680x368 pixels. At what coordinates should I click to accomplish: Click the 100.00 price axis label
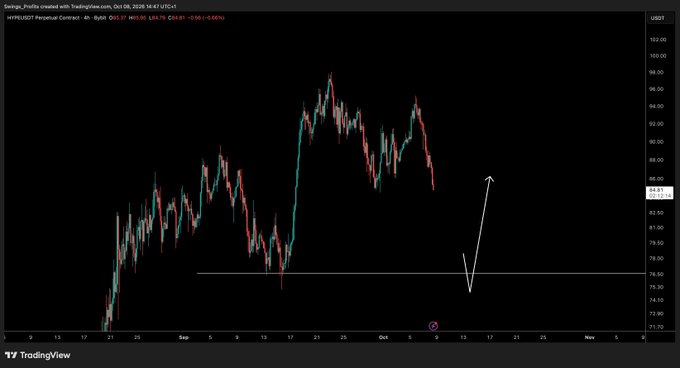pos(657,56)
